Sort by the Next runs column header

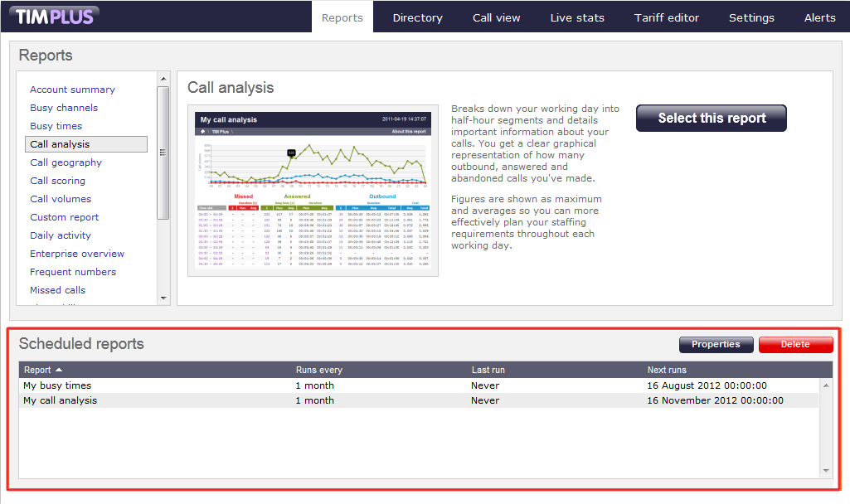point(667,370)
